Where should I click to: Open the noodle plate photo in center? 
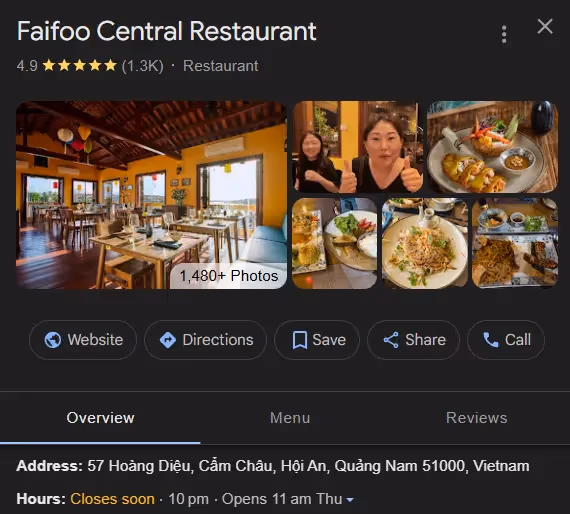tap(425, 243)
